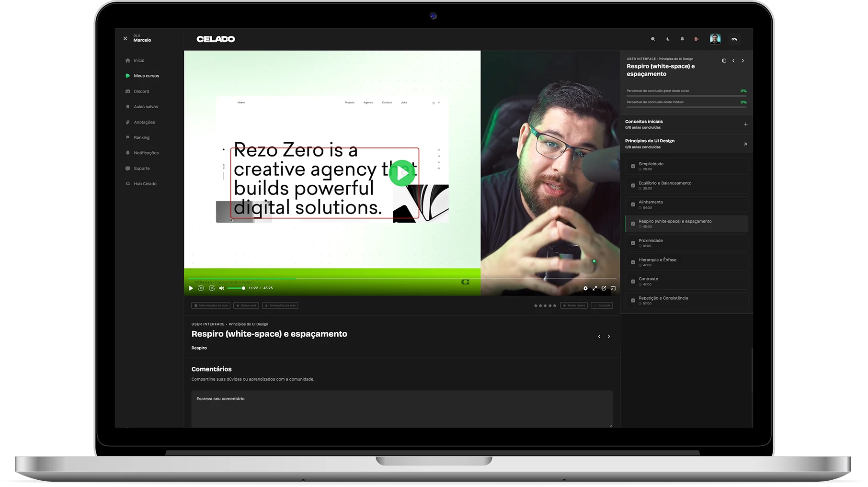Open Meus cursos in the left menu

coord(146,76)
